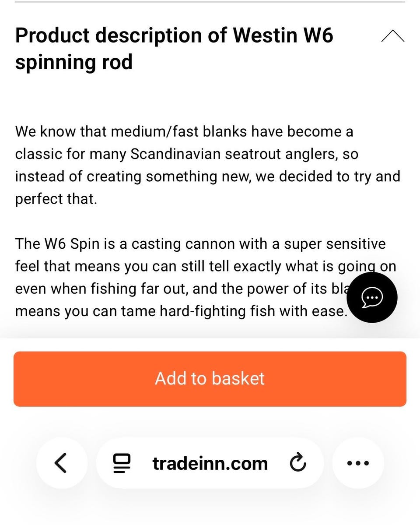
Task: Tap the 'feel that means you can still' line
Action: click(x=206, y=267)
